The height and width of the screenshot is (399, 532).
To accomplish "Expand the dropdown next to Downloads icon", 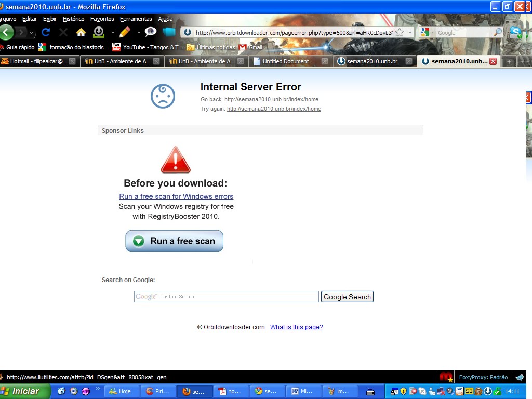I will [x=113, y=33].
